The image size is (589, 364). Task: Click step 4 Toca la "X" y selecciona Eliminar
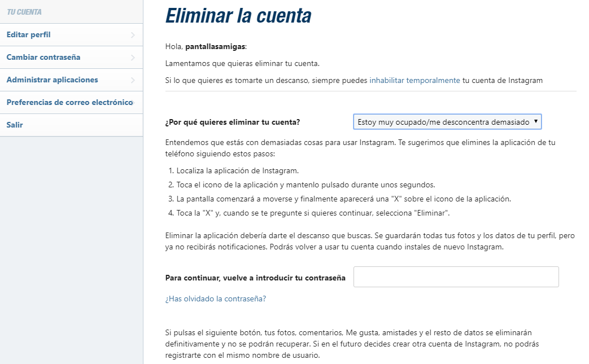coord(313,213)
